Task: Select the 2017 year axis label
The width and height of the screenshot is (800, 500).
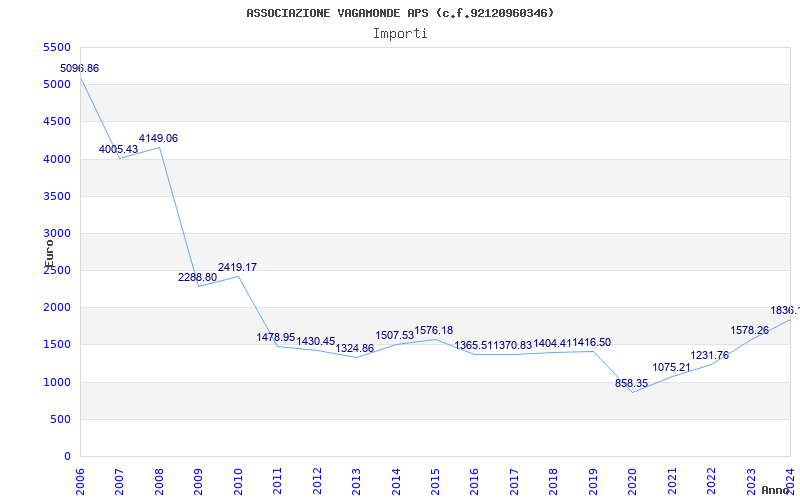Action: pos(514,481)
